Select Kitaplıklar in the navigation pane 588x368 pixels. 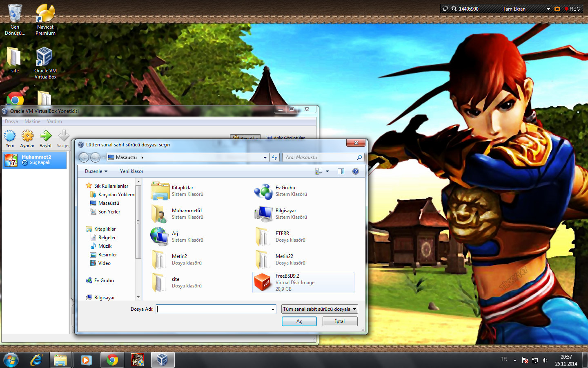101,229
